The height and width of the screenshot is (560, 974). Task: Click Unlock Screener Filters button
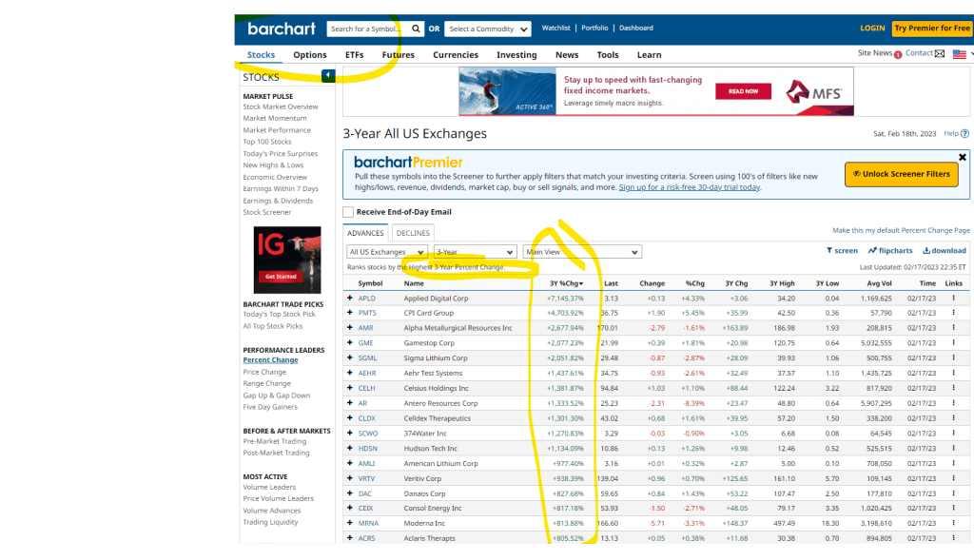[x=901, y=174]
